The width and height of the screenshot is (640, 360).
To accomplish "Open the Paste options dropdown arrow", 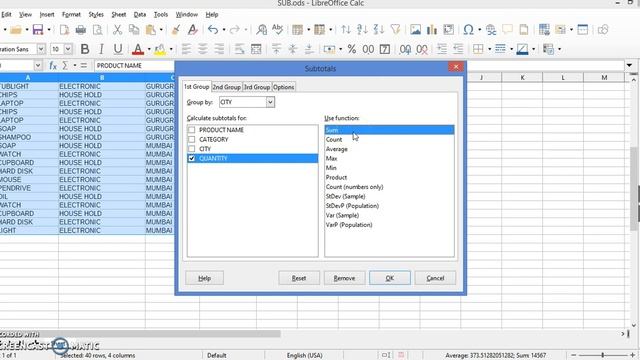I will (161, 30).
